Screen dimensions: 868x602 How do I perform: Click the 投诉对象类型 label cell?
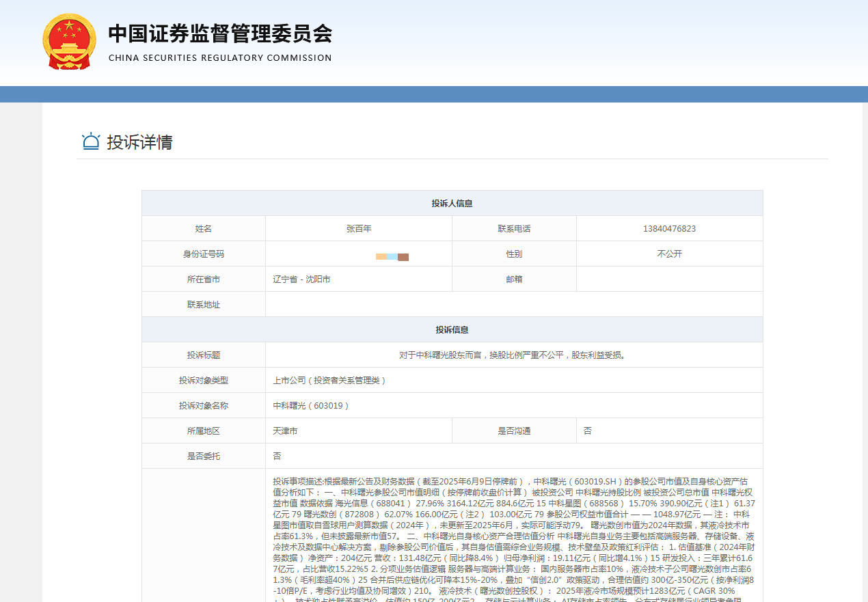pos(204,381)
